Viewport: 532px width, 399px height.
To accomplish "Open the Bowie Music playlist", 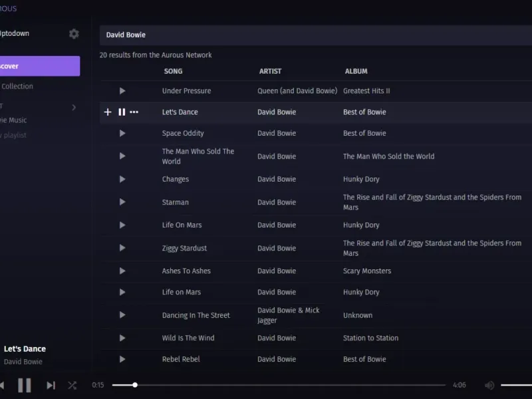I will [x=15, y=120].
